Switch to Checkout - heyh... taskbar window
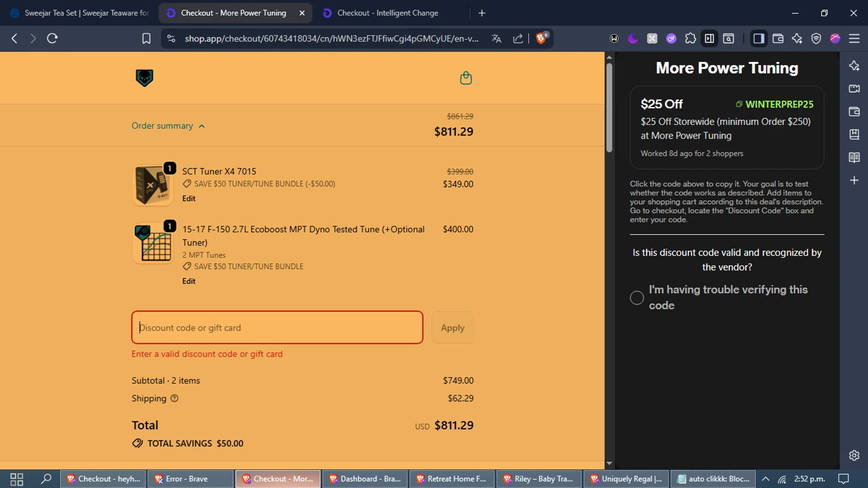Image resolution: width=868 pixels, height=488 pixels. coord(103,479)
